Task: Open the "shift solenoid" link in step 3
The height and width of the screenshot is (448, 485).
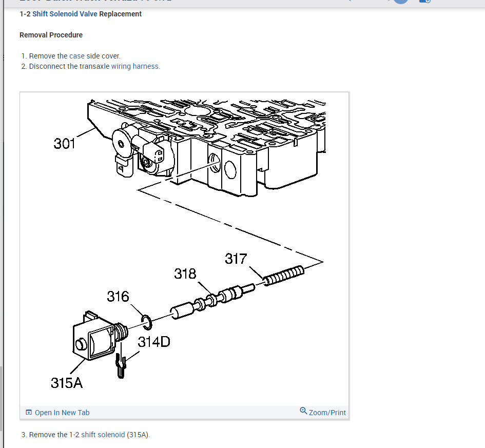Action: 103,435
